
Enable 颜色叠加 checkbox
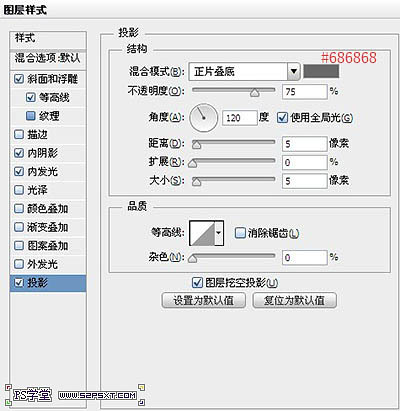coord(19,209)
